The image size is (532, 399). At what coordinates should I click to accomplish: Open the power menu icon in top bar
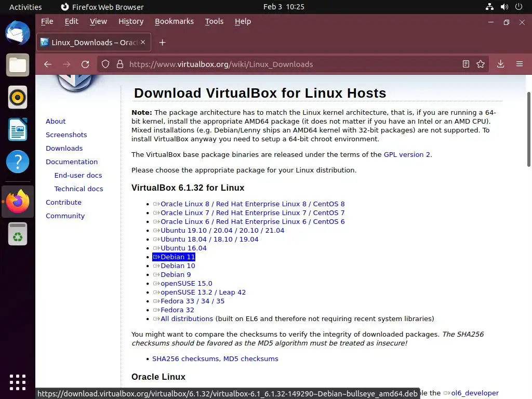[519, 7]
